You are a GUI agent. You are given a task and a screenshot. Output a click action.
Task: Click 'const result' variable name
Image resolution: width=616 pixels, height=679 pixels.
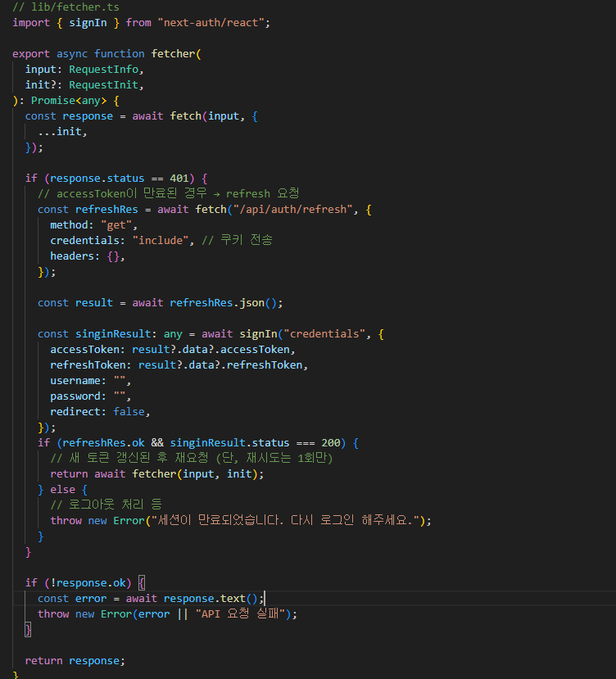(x=94, y=303)
